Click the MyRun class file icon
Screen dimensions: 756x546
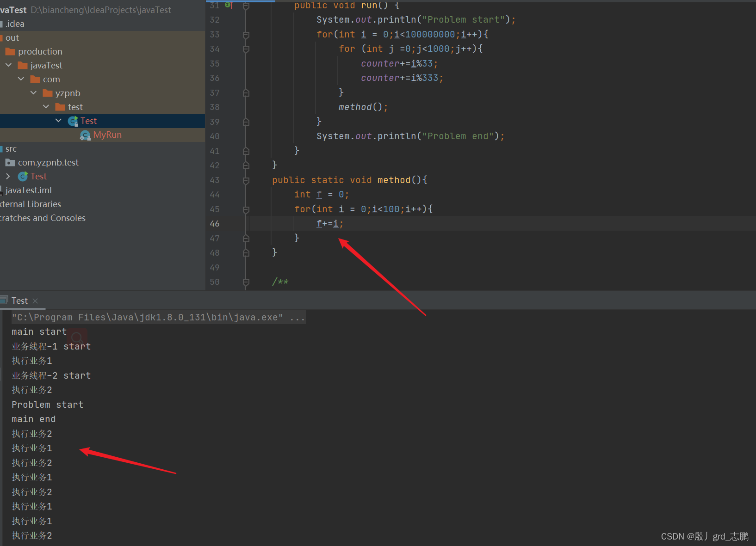85,135
